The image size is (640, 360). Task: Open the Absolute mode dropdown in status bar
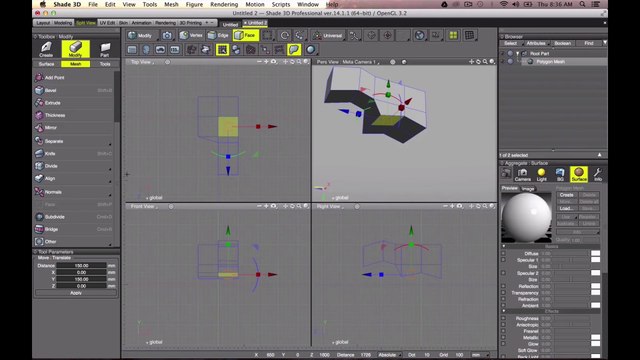click(x=389, y=355)
